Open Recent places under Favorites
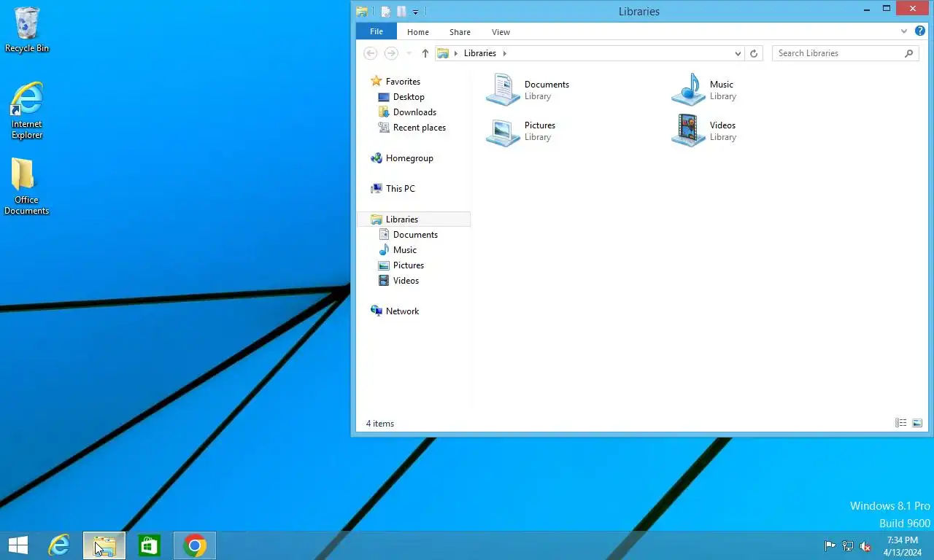 (x=412, y=128)
